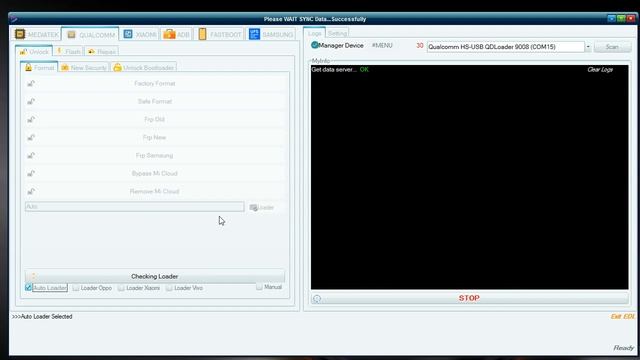Viewport: 640px width, 360px height.
Task: Click the 'Ready' status text
Action: pyautogui.click(x=624, y=348)
